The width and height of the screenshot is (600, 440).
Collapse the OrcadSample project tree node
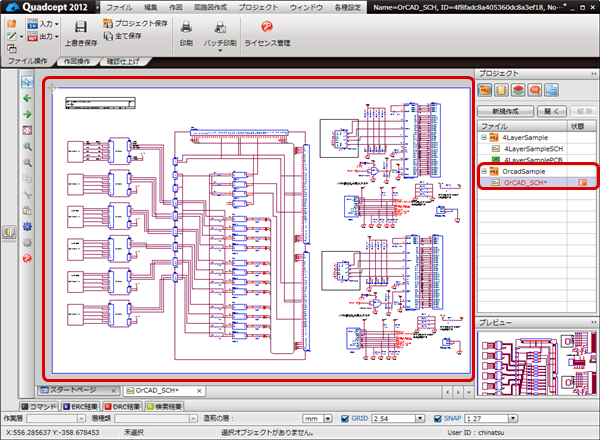tap(485, 172)
